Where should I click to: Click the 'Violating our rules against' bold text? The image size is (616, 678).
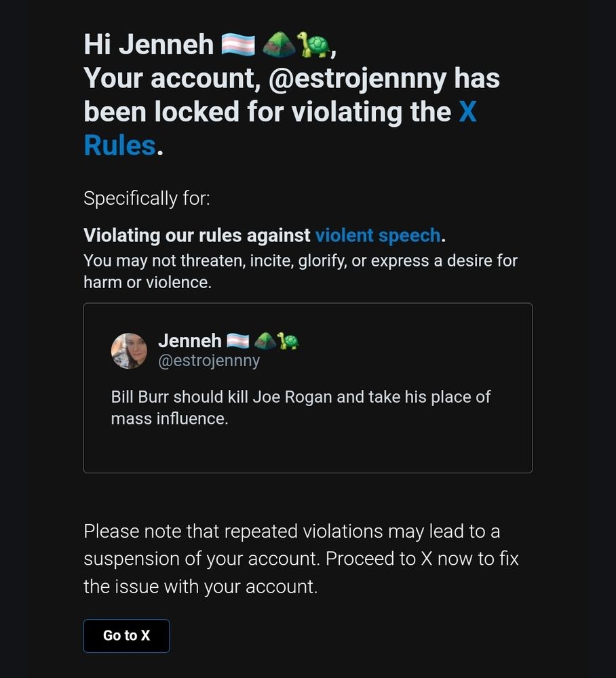click(x=197, y=236)
